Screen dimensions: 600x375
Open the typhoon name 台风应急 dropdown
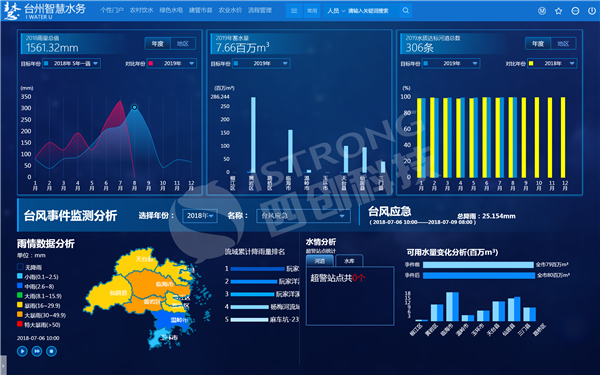[x=303, y=216]
